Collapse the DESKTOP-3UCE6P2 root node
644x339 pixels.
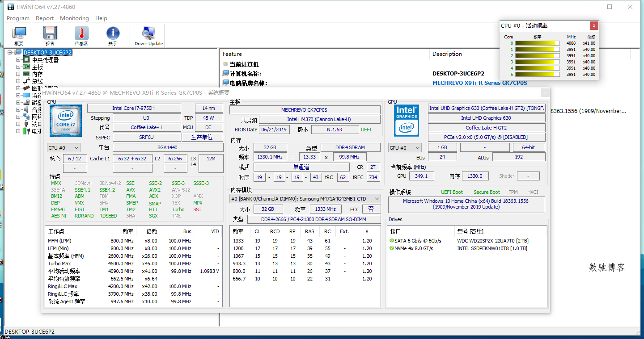[x=10, y=53]
